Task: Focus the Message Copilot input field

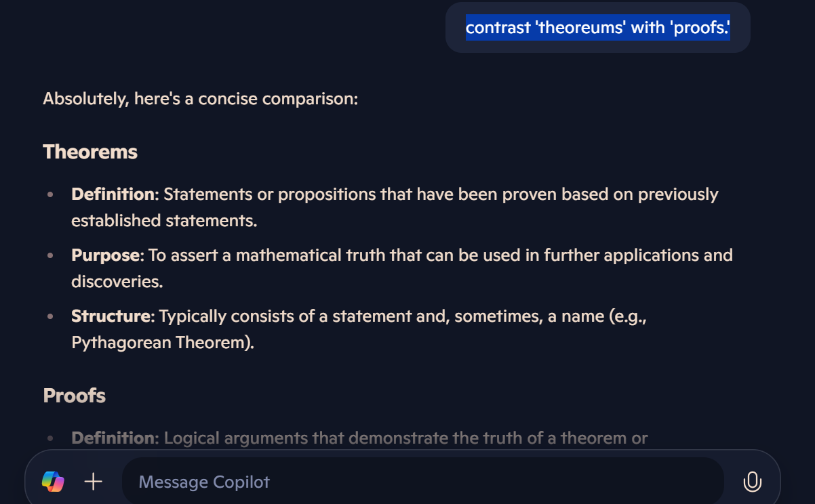Action: (420, 482)
